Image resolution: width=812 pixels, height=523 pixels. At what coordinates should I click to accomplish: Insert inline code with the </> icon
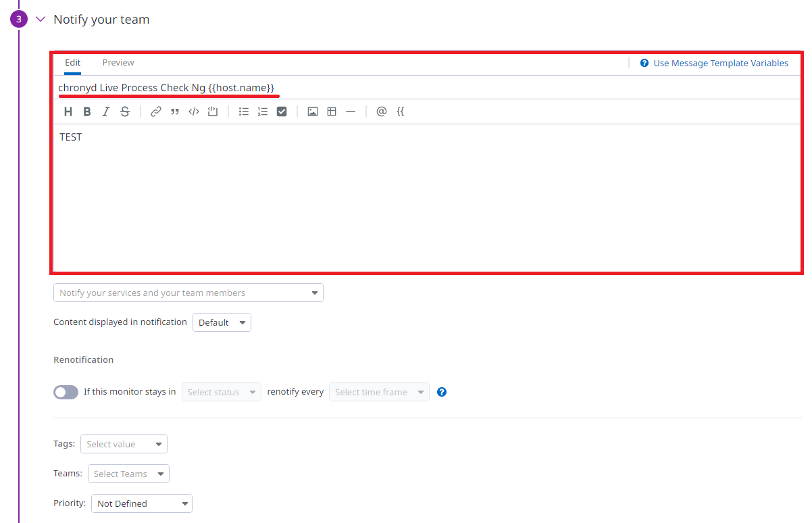pyautogui.click(x=193, y=111)
